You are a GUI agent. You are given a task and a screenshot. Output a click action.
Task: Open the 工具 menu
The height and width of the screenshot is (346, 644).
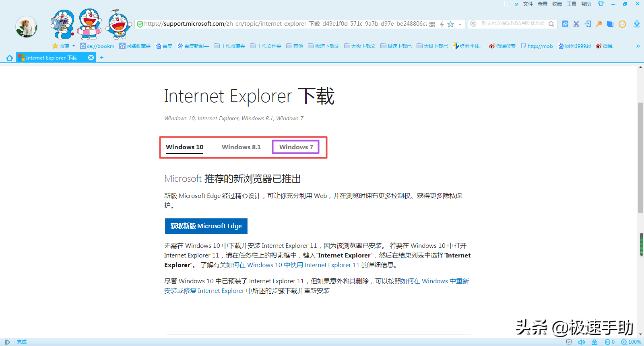point(572,4)
